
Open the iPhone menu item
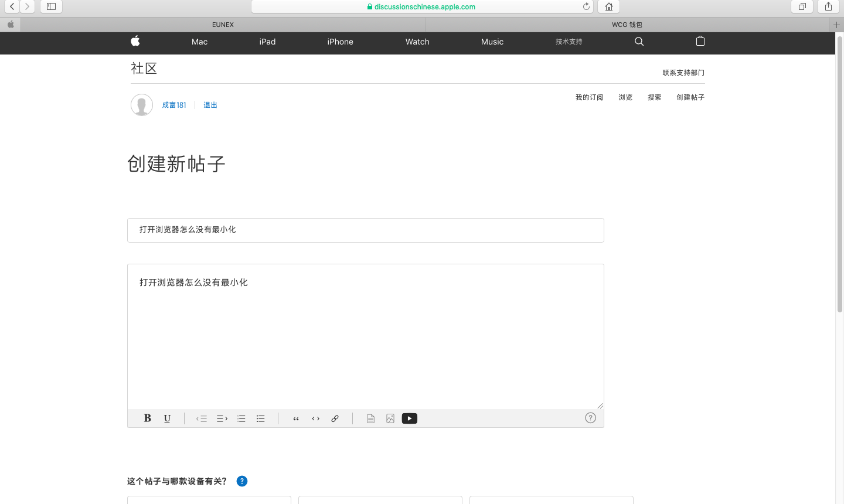[340, 42]
